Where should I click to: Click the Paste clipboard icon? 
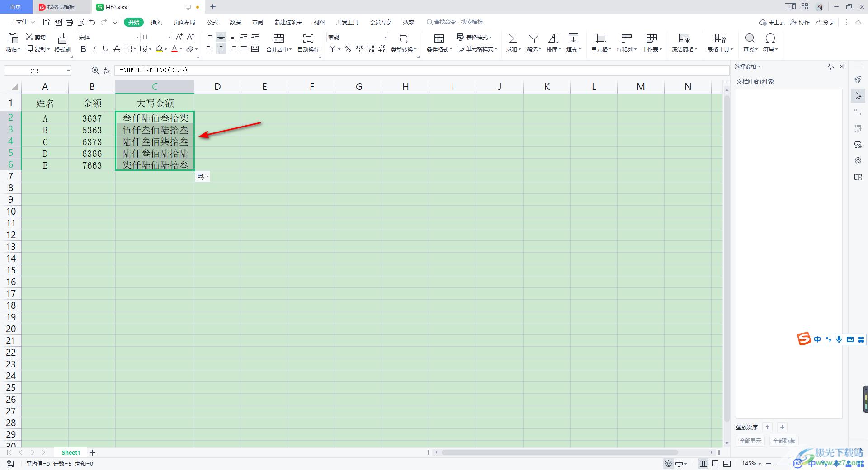coord(13,38)
